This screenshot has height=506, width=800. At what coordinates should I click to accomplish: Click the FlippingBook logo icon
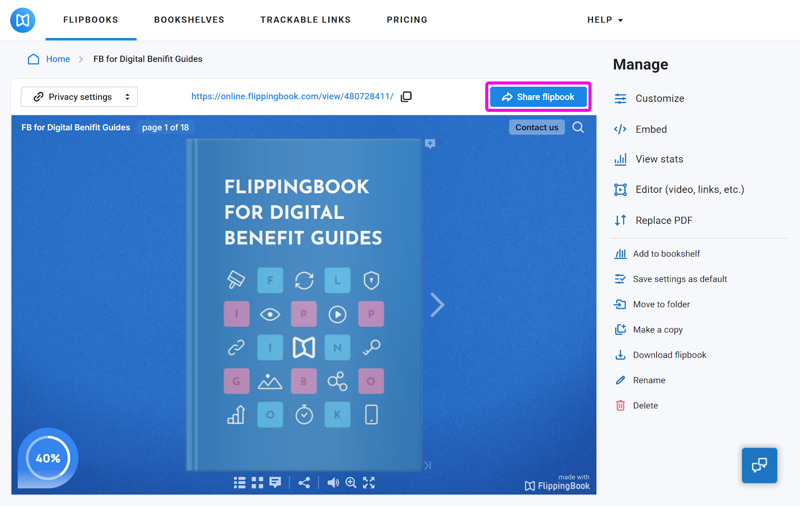[x=23, y=20]
